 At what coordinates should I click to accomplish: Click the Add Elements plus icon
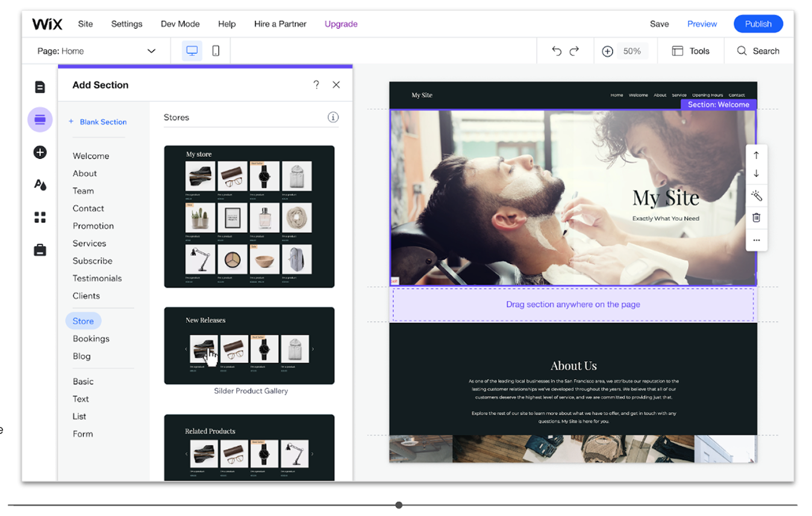click(x=40, y=152)
